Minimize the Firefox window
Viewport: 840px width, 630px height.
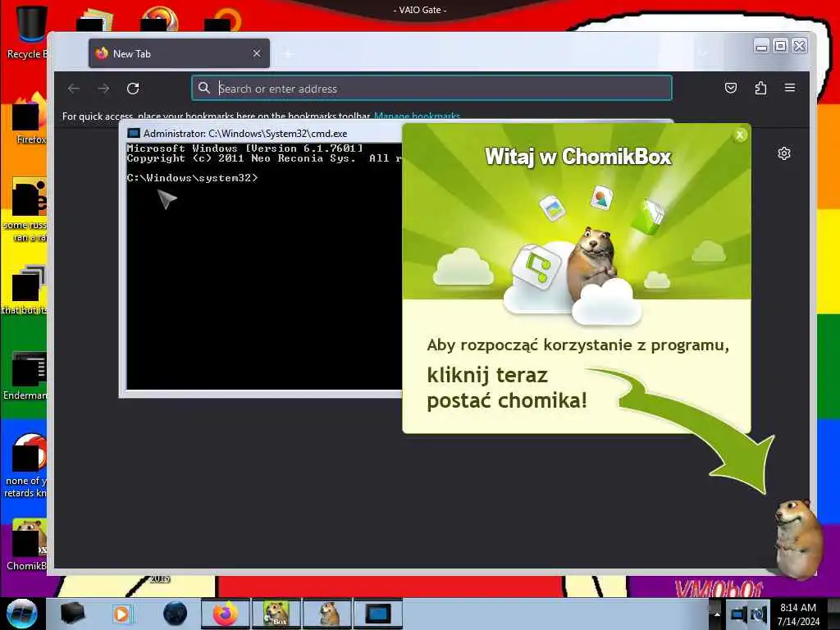[761, 47]
